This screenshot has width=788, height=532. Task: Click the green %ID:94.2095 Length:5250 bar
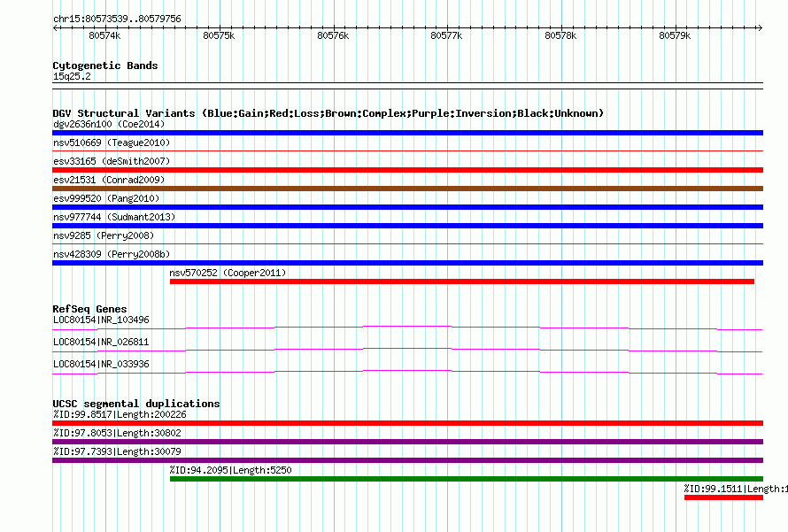[467, 479]
